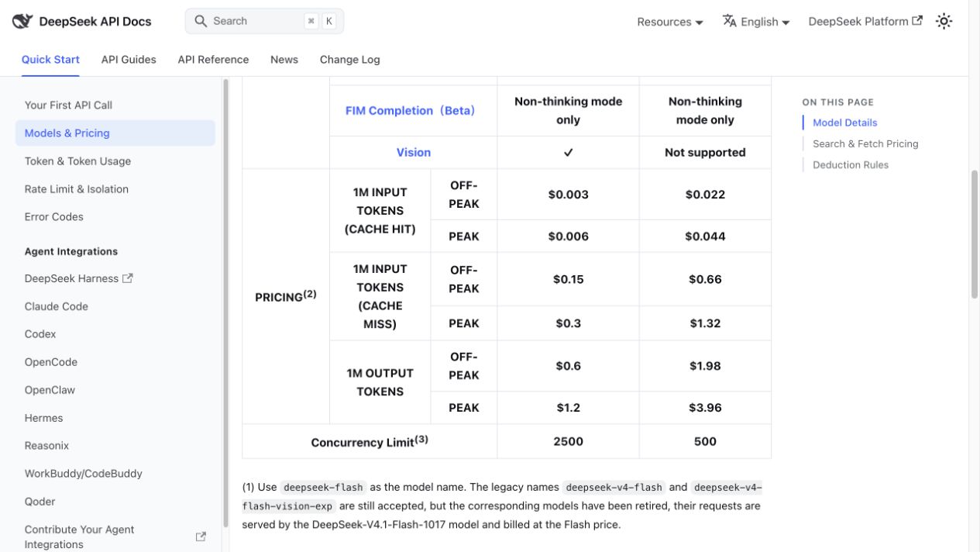Screen dimensions: 980x552
Task: Open the Change Log tab
Action: pyautogui.click(x=350, y=60)
